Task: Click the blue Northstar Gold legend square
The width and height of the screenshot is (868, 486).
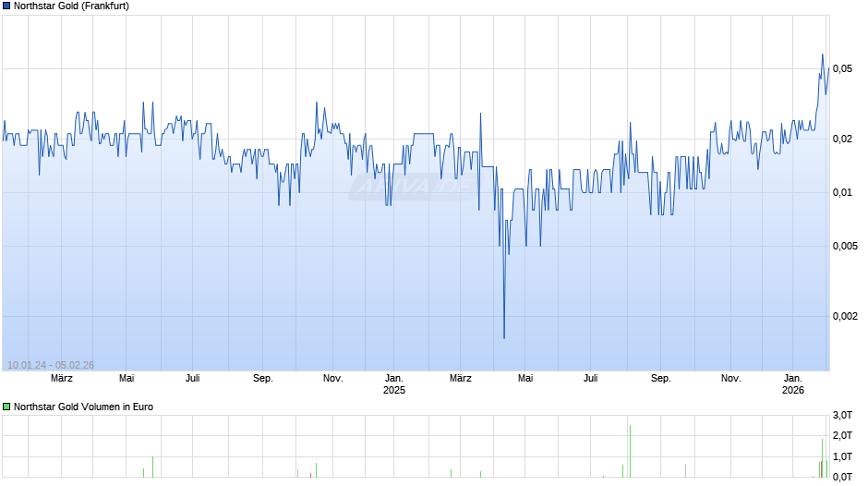Action: 6,6
